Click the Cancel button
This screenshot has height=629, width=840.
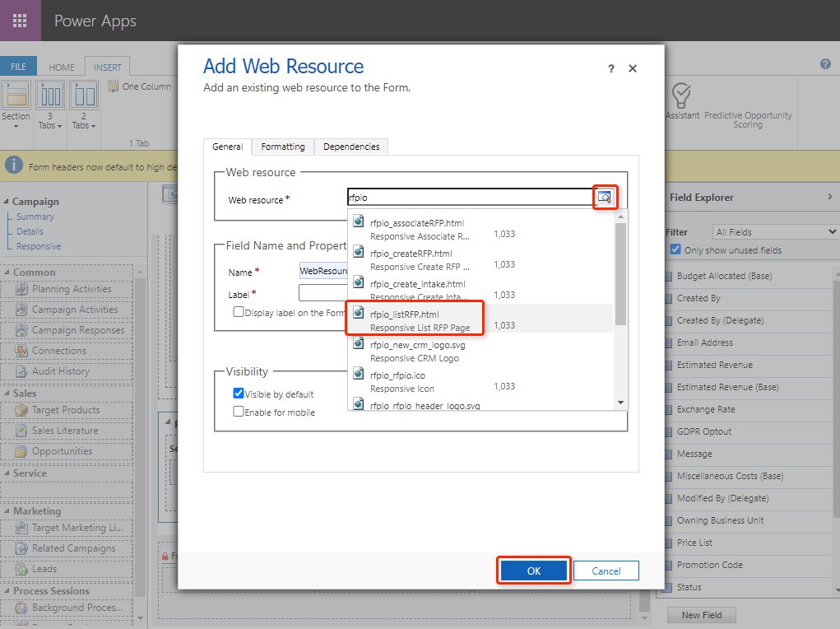(x=606, y=571)
